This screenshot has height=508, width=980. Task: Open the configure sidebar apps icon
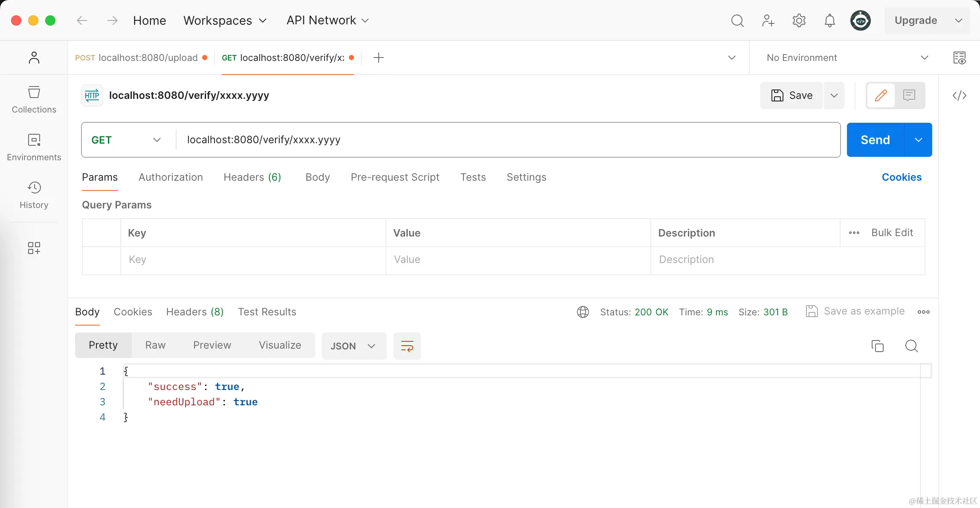point(34,248)
